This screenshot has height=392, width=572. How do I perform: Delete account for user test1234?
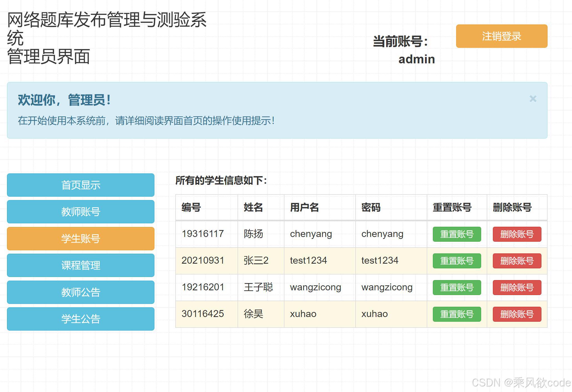coord(517,261)
